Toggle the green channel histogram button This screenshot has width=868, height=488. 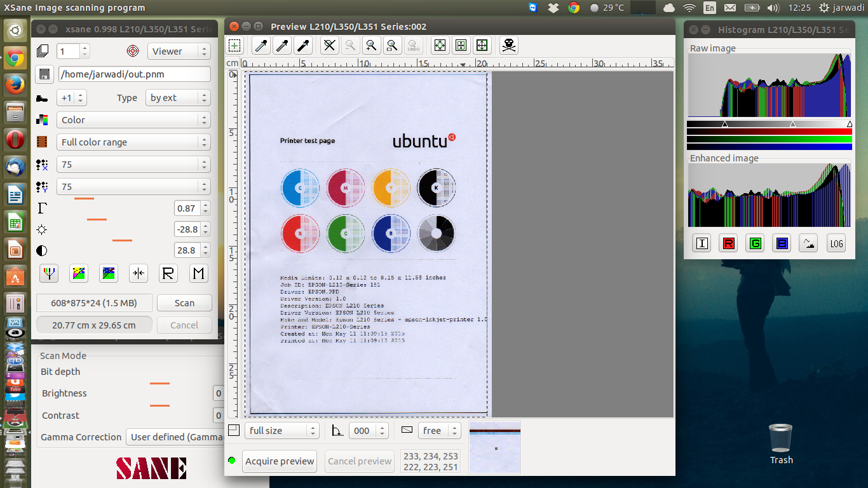755,243
